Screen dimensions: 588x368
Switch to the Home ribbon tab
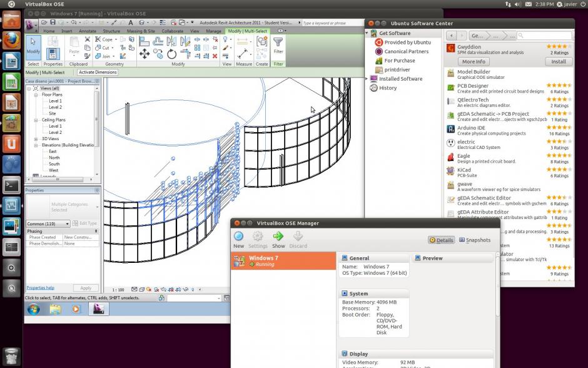point(49,31)
